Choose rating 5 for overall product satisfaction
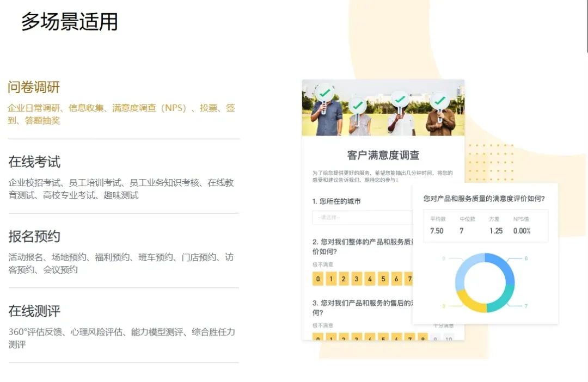 [x=383, y=279]
